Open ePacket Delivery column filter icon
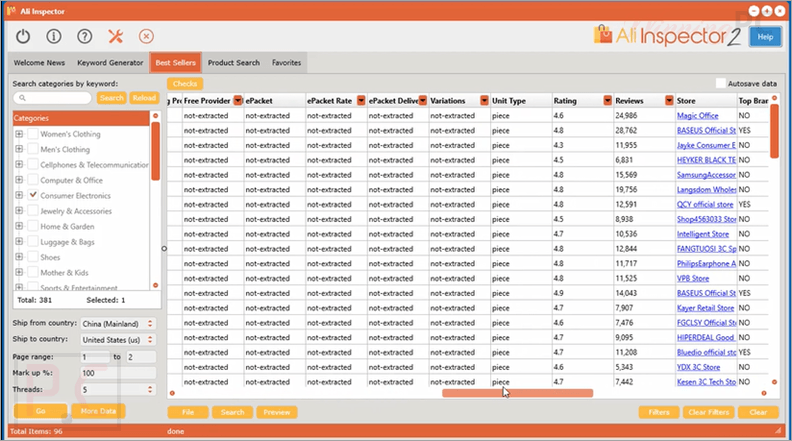This screenshot has width=792, height=441. point(422,101)
